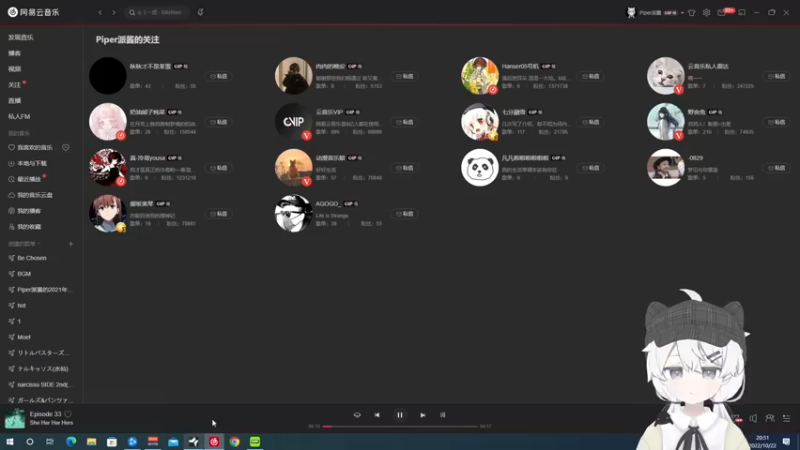The height and width of the screenshot is (450, 800).
Task: Open 私人FM in the sidebar
Action: (x=19, y=116)
